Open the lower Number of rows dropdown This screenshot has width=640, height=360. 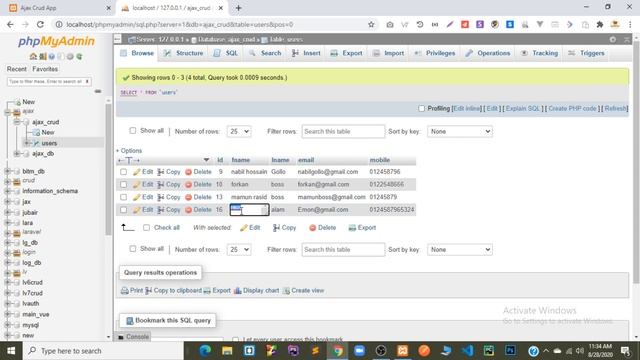click(239, 249)
